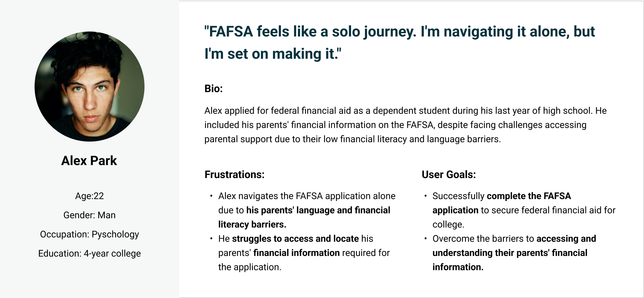
Task: Click the "Education: 4-year college" line
Action: [90, 253]
